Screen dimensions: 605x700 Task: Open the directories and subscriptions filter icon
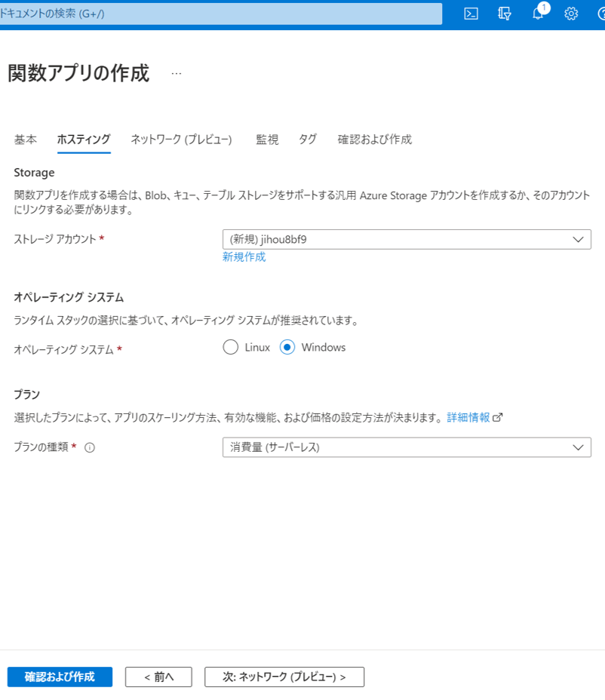[x=505, y=14]
